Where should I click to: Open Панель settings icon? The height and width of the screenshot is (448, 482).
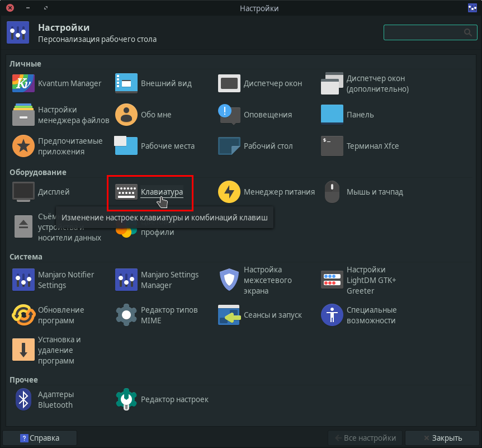(332, 115)
